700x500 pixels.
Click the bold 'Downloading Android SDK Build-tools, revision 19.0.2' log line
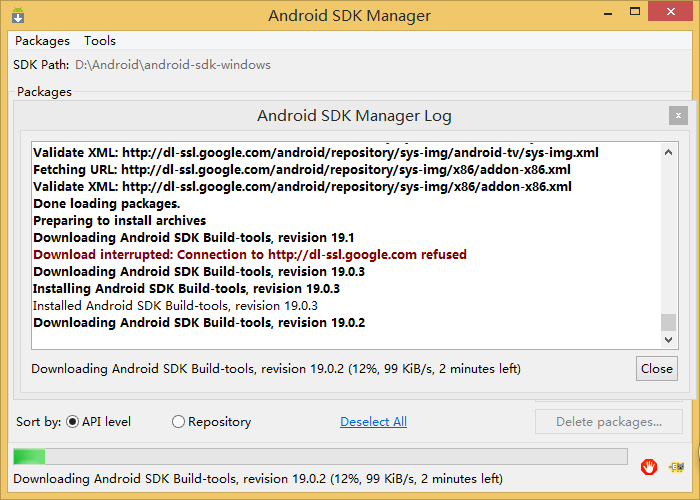tap(199, 323)
